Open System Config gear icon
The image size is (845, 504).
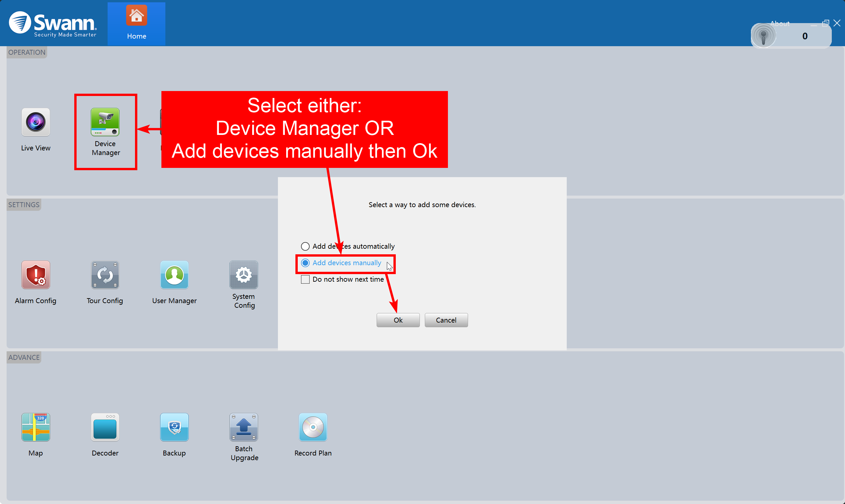[x=244, y=275]
